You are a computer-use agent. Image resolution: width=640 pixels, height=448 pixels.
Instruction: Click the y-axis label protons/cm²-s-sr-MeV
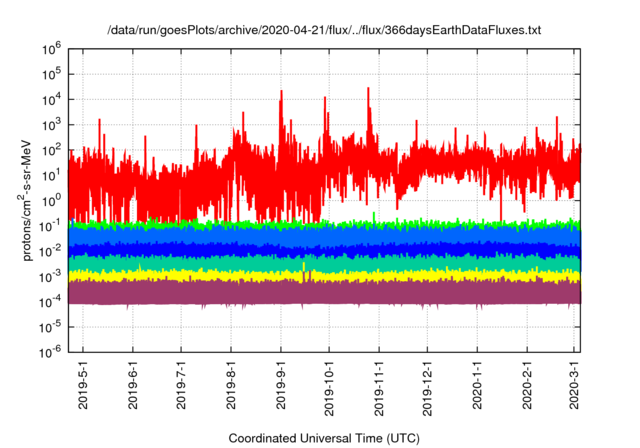[26, 200]
